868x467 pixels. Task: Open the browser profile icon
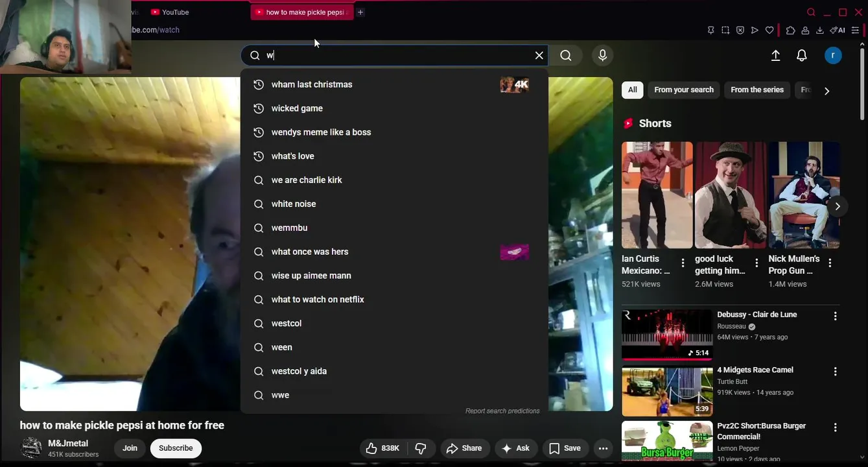click(x=805, y=30)
